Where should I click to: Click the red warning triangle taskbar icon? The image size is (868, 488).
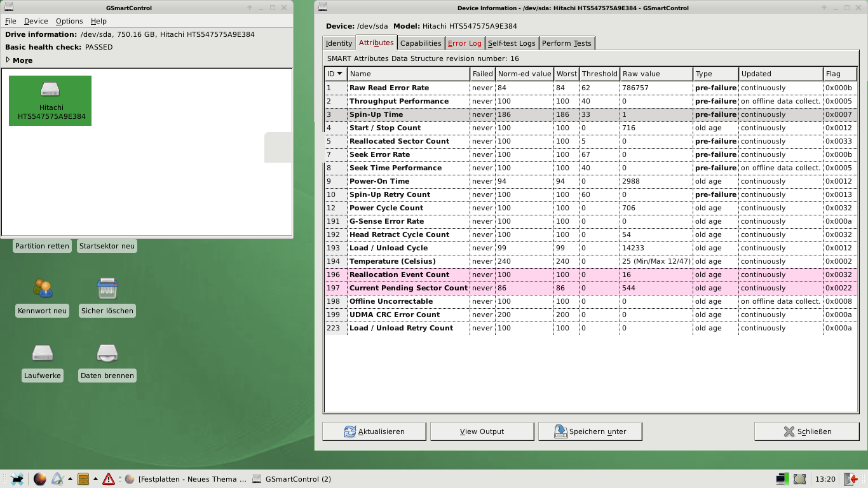(x=109, y=479)
